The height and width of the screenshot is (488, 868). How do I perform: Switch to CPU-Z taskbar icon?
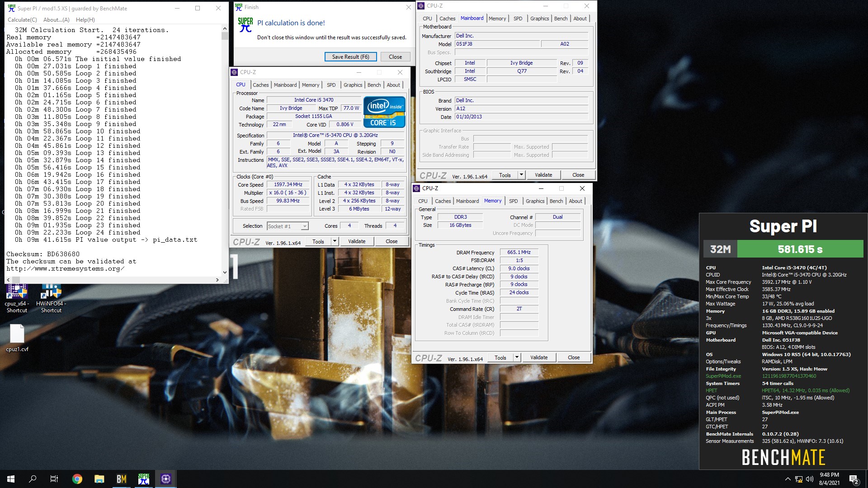pyautogui.click(x=166, y=479)
